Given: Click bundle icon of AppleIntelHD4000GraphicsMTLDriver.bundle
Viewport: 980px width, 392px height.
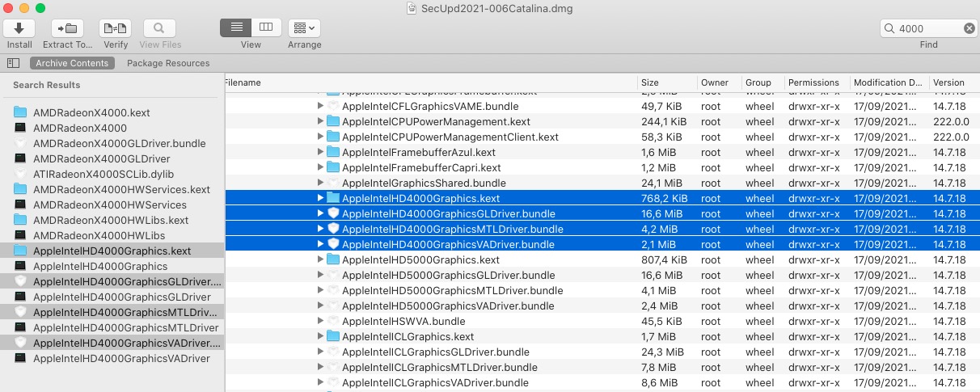Looking at the screenshot, I should (333, 229).
